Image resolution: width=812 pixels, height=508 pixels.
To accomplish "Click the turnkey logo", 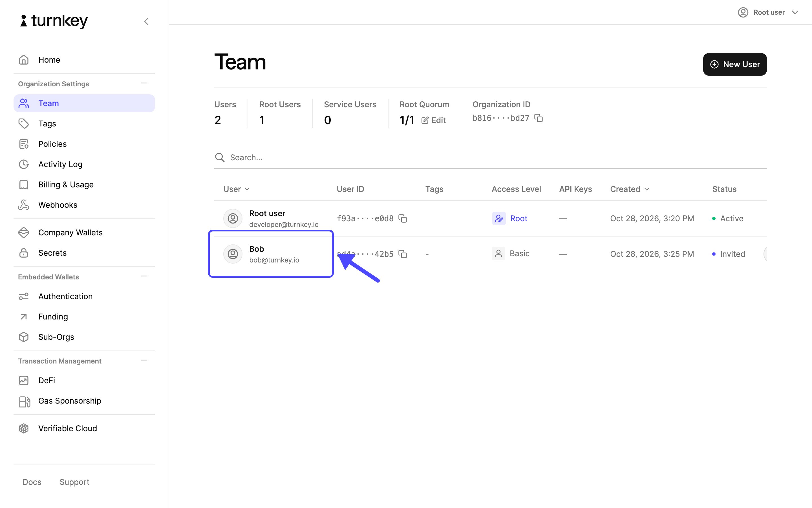I will pos(54,21).
